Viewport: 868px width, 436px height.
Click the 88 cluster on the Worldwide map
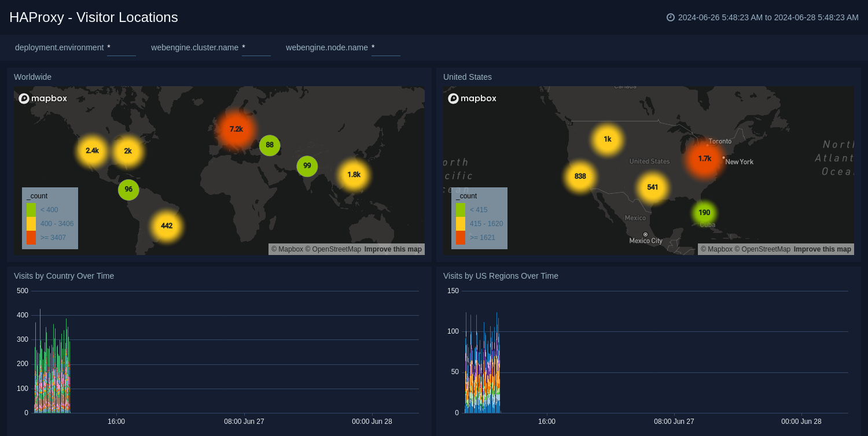(270, 145)
